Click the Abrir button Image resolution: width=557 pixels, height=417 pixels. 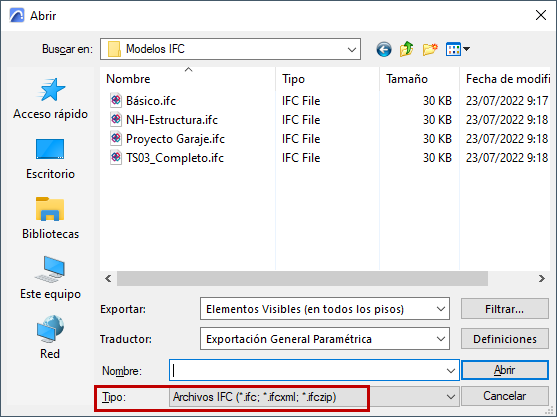504,370
